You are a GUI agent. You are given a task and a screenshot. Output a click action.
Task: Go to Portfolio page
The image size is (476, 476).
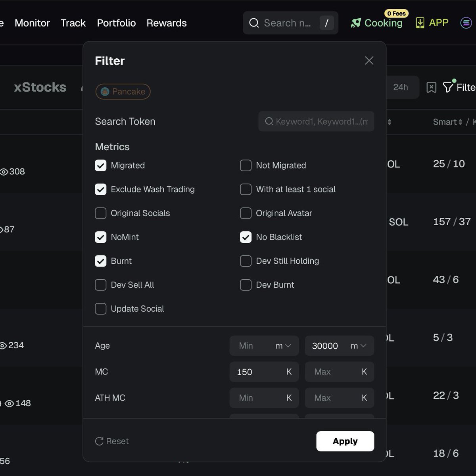click(x=116, y=23)
